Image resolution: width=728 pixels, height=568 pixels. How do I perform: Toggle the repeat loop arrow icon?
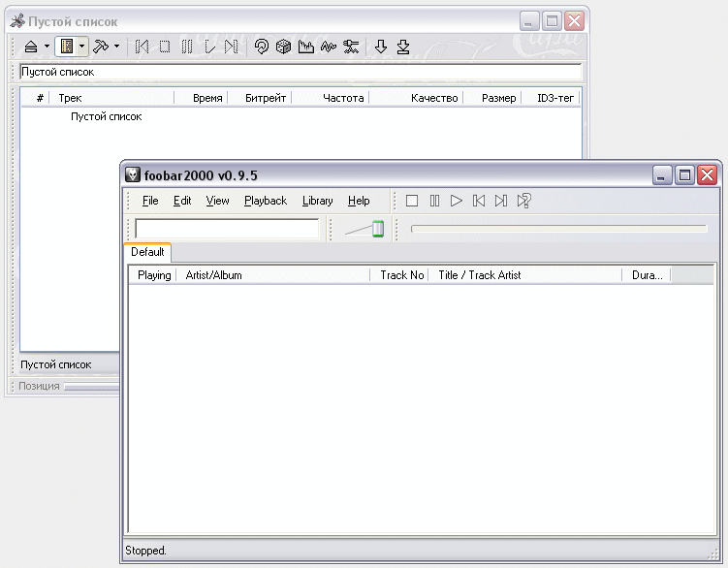click(x=262, y=47)
